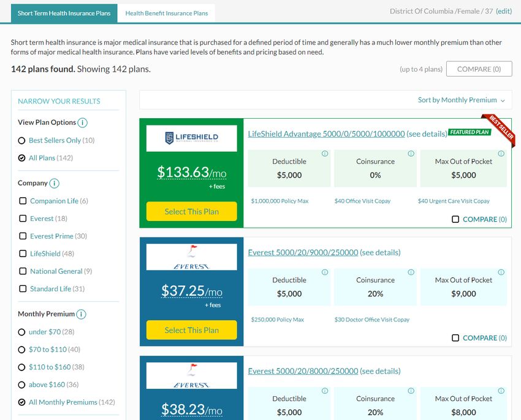Open LifeShield Advantage 5000/0/5000/1000000 plan link

pos(326,134)
